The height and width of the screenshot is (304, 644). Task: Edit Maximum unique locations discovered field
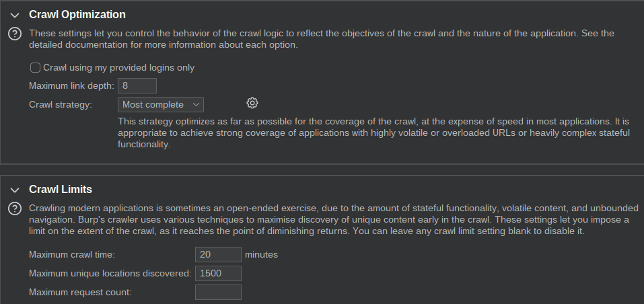[218, 273]
